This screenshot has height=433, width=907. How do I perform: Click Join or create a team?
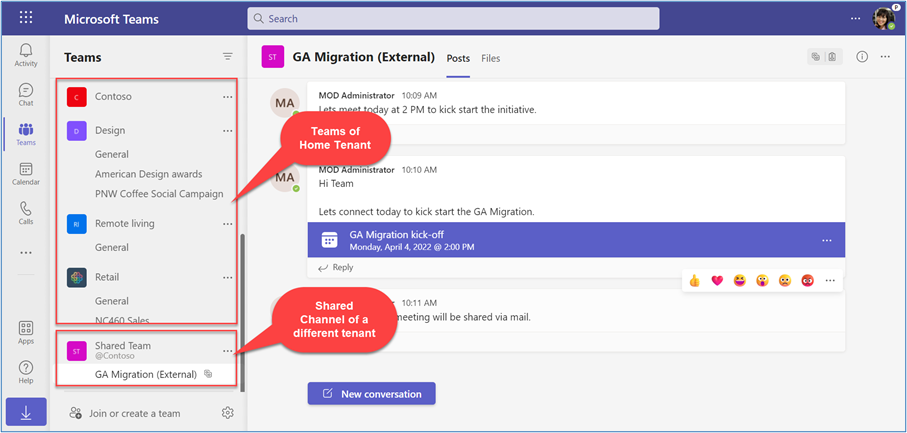134,413
